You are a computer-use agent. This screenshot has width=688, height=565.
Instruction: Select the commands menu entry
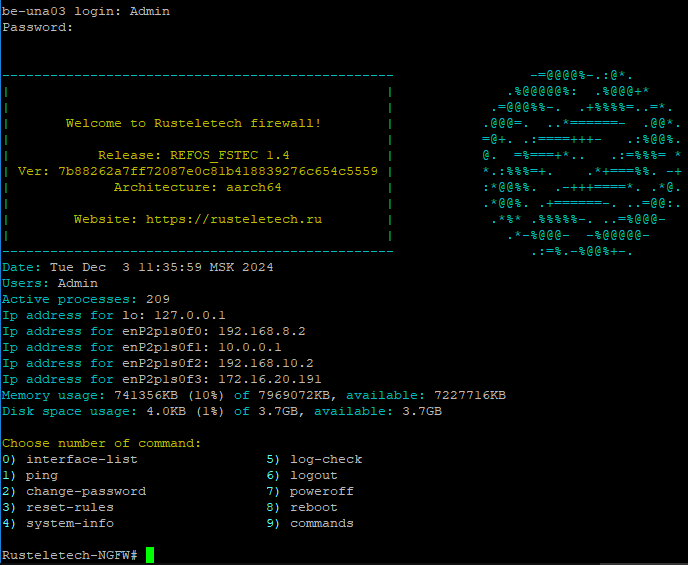pyautogui.click(x=310, y=523)
